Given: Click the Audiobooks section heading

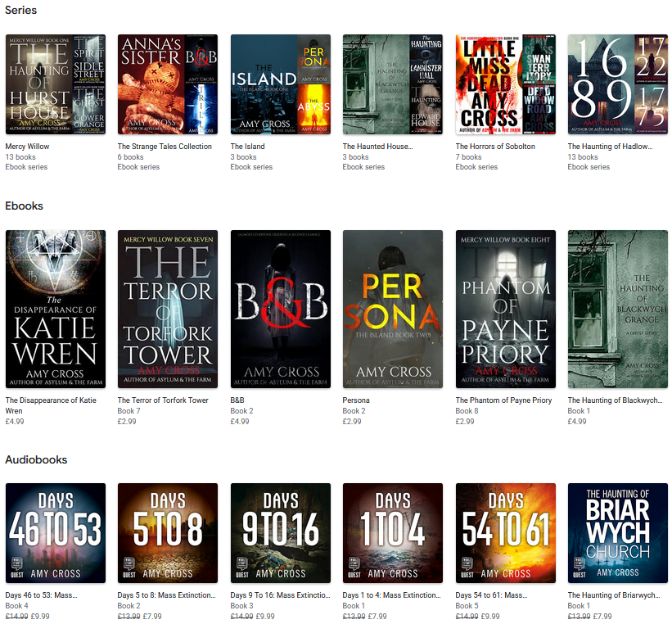Looking at the screenshot, I should point(36,459).
